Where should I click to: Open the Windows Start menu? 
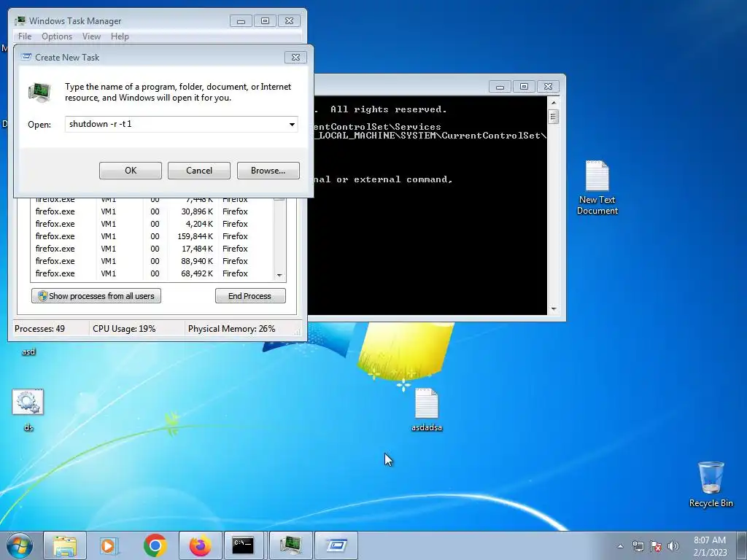coord(20,545)
